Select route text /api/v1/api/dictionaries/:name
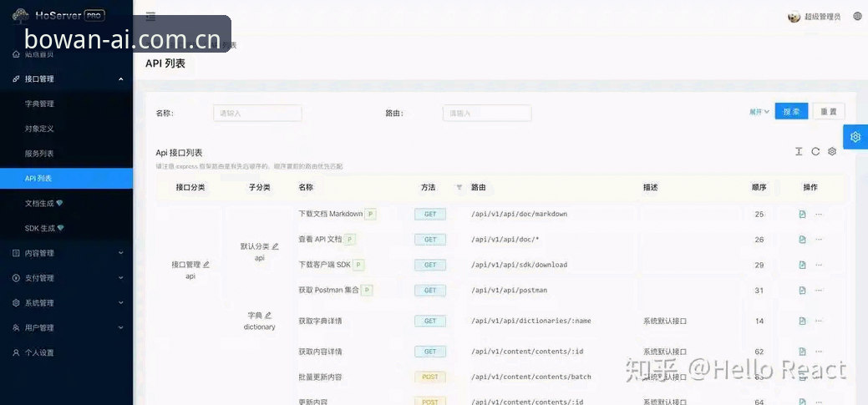This screenshot has height=405, width=868. point(530,321)
